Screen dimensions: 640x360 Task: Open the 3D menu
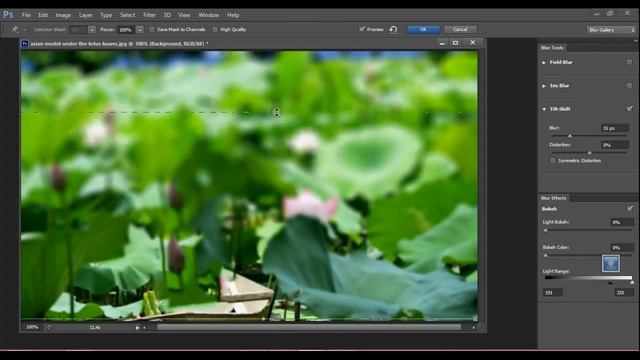(167, 15)
